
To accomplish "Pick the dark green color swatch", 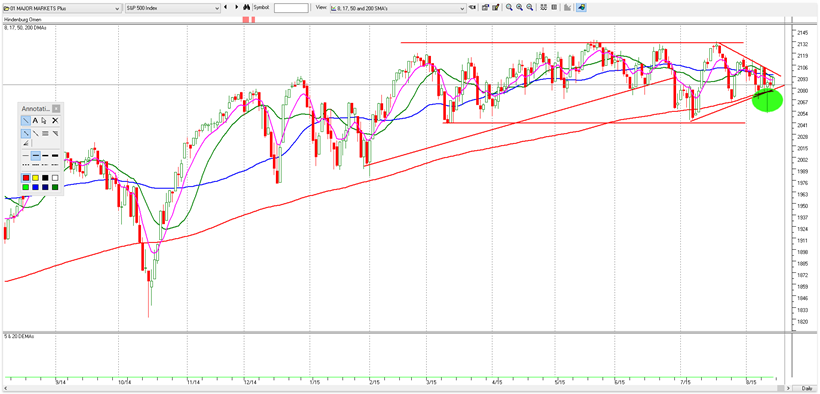I will click(55, 187).
